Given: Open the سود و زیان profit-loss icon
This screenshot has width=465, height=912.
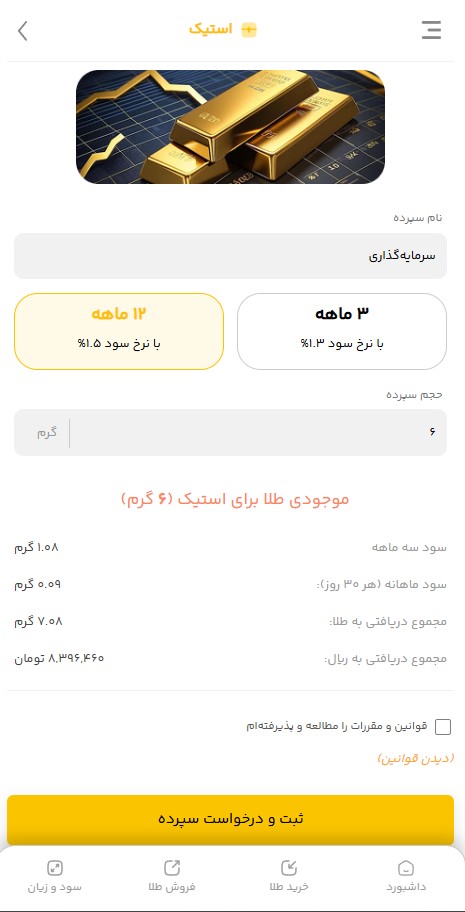Looking at the screenshot, I should click(x=55, y=868).
